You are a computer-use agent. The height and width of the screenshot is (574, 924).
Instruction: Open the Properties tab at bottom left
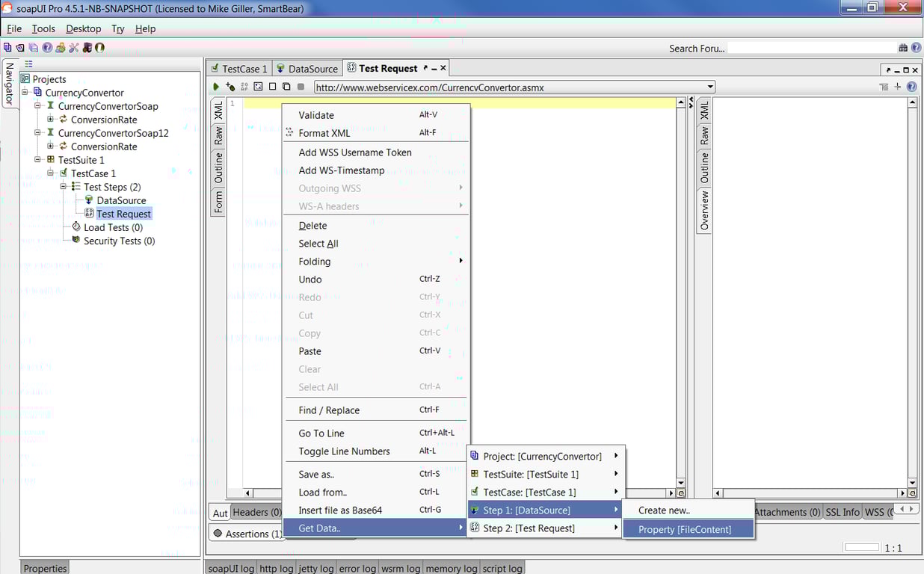pos(45,568)
